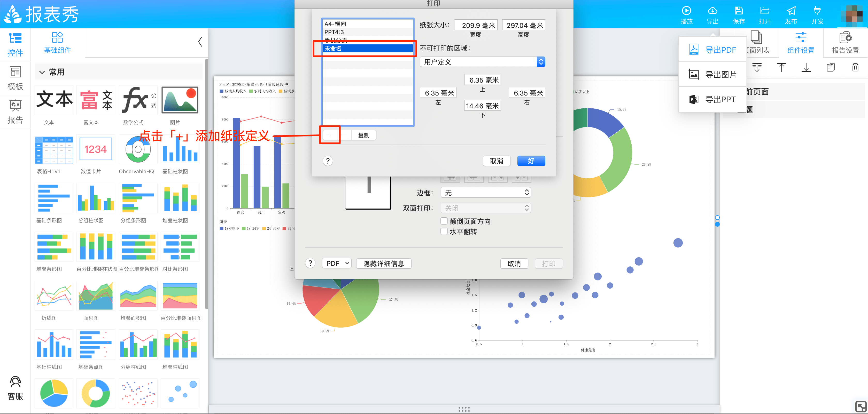The width and height of the screenshot is (868, 414).
Task: Choose the 折线图 line chart component
Action: pyautogui.click(x=54, y=296)
